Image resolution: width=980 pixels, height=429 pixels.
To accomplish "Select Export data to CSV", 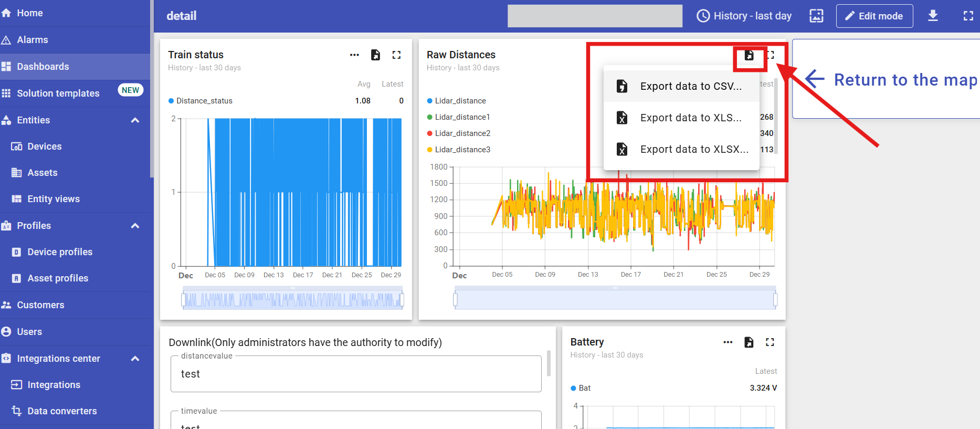I will 690,87.
